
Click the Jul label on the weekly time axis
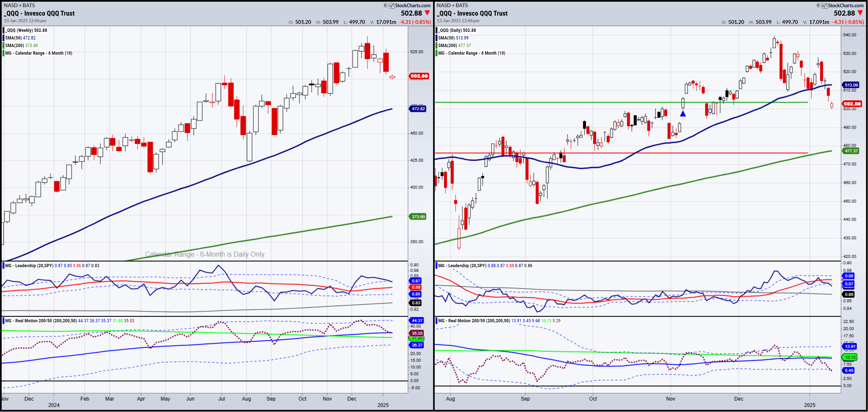tap(221, 399)
